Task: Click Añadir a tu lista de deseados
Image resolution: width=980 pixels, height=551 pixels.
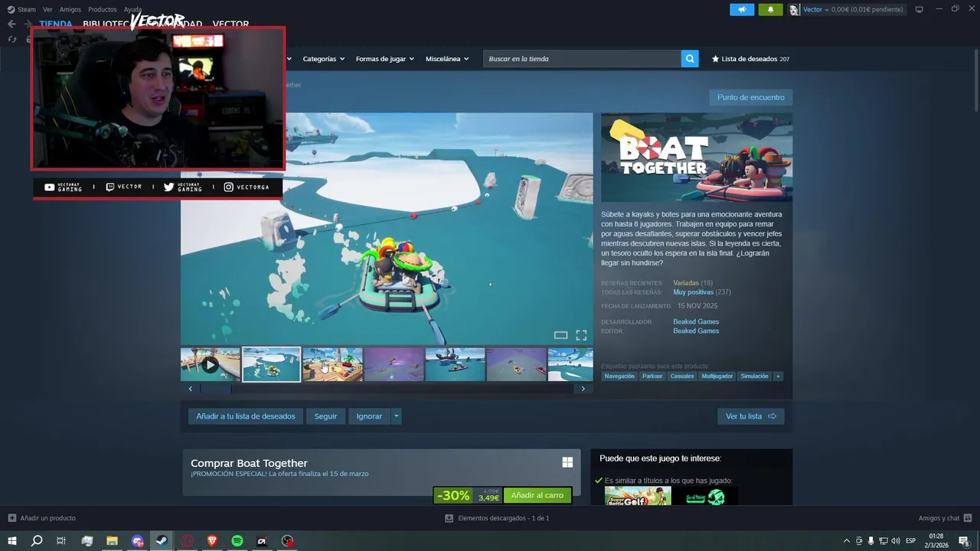Action: [x=246, y=416]
